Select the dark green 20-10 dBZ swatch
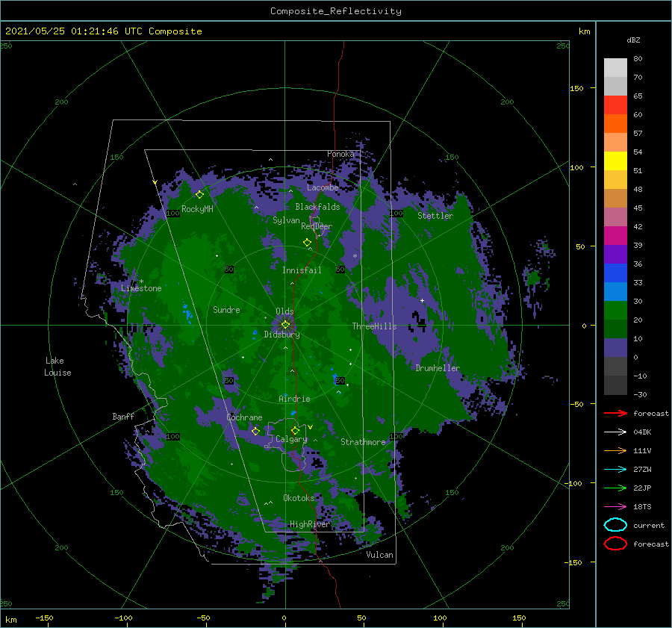This screenshot has width=672, height=628. [615, 329]
